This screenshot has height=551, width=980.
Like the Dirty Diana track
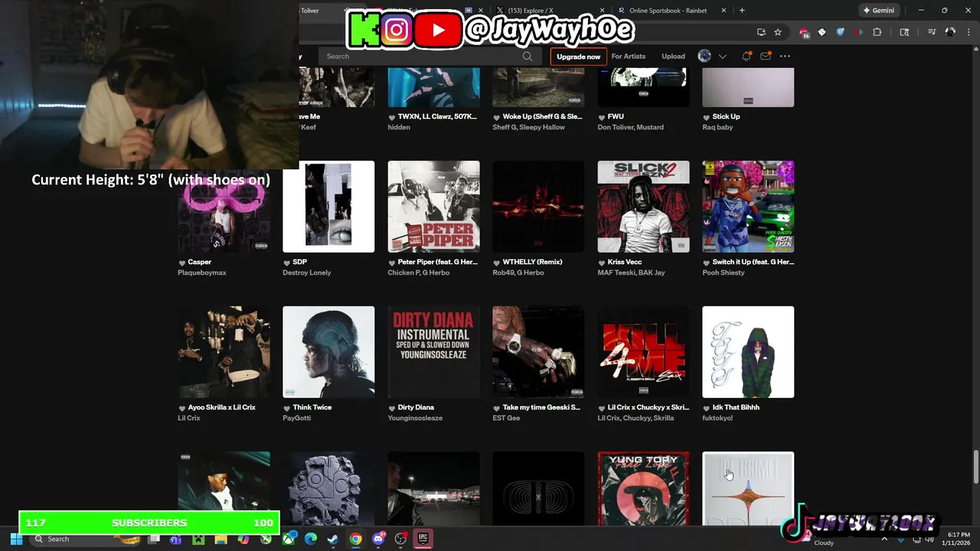pyautogui.click(x=392, y=408)
